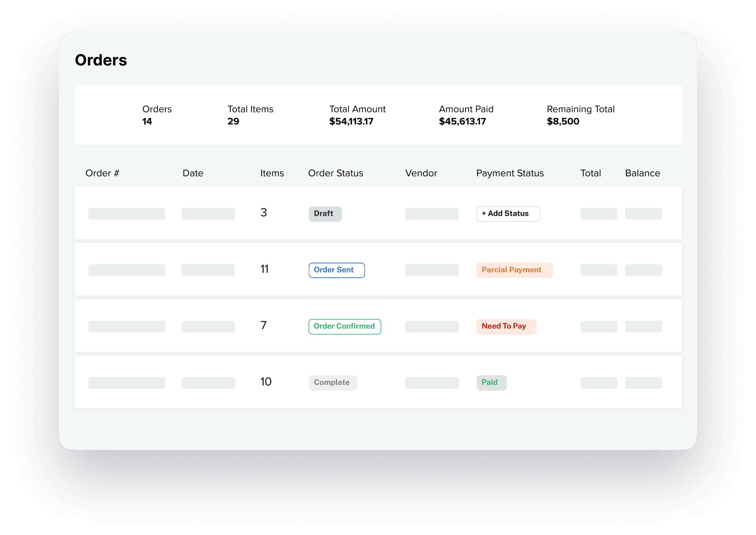Screen dimensions: 756x535
Task: Select the Complete status badge
Action: coord(332,382)
